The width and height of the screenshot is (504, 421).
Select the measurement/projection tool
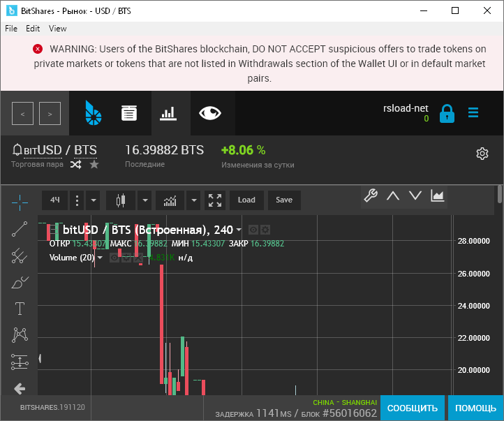pos(20,362)
